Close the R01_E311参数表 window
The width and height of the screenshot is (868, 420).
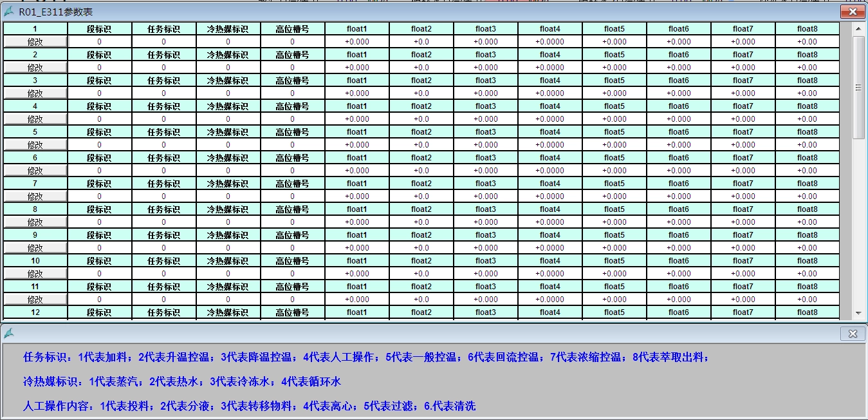coord(853,12)
